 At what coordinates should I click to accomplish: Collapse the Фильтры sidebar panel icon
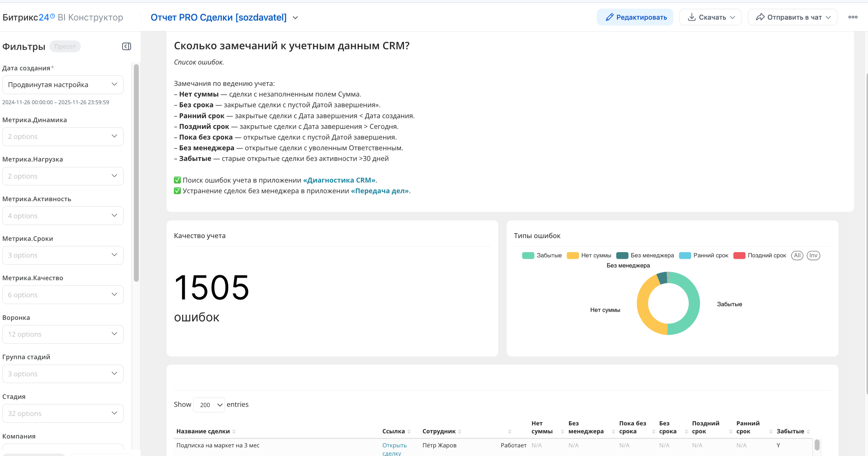(x=126, y=46)
